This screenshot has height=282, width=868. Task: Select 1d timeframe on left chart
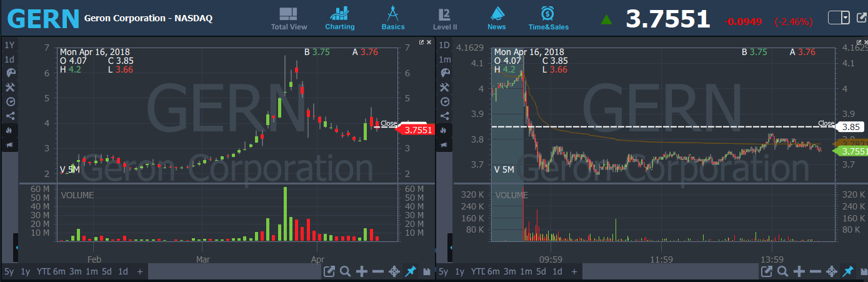click(x=123, y=271)
